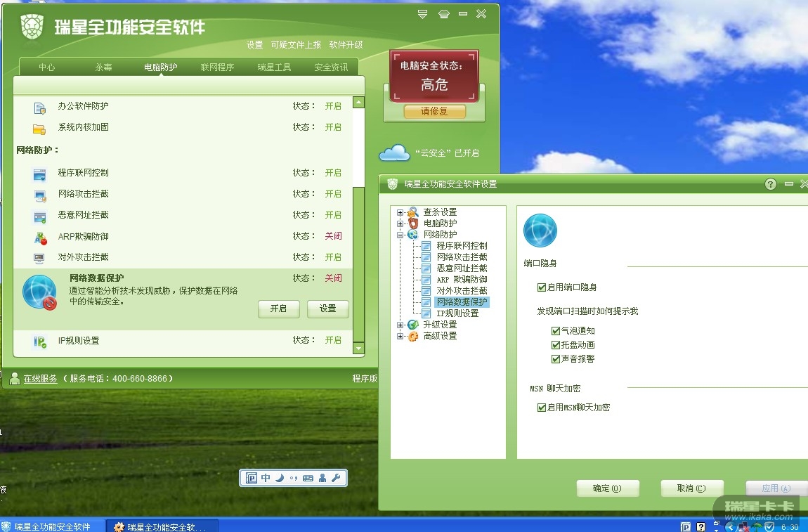Screen dimensions: 808x532
Task: Expand the 高级设置 tree node
Action: click(400, 336)
